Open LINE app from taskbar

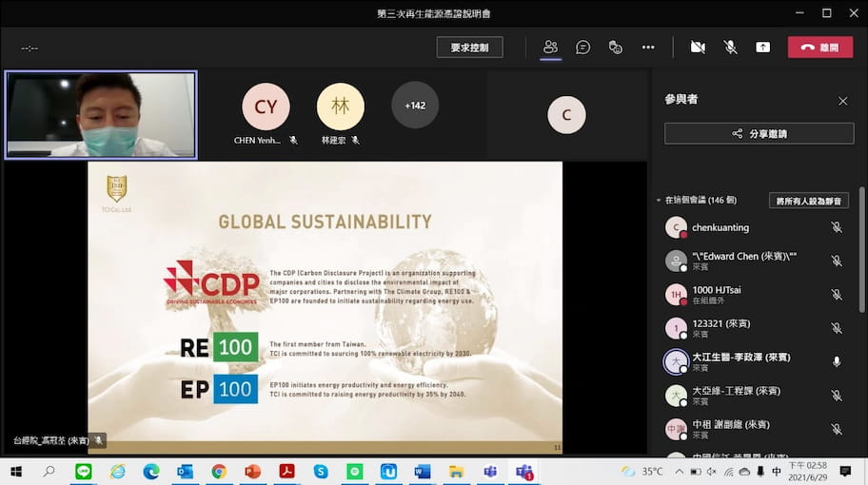tap(84, 472)
